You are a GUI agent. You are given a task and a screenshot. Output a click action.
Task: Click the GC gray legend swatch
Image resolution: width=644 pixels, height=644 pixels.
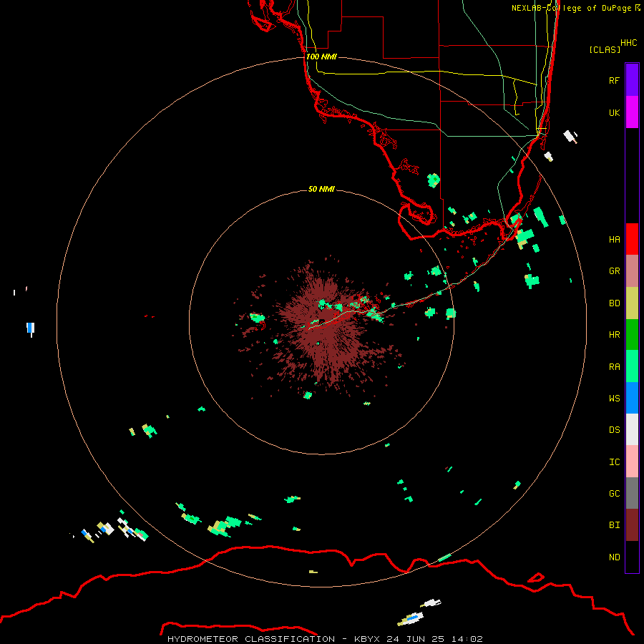[x=632, y=493]
